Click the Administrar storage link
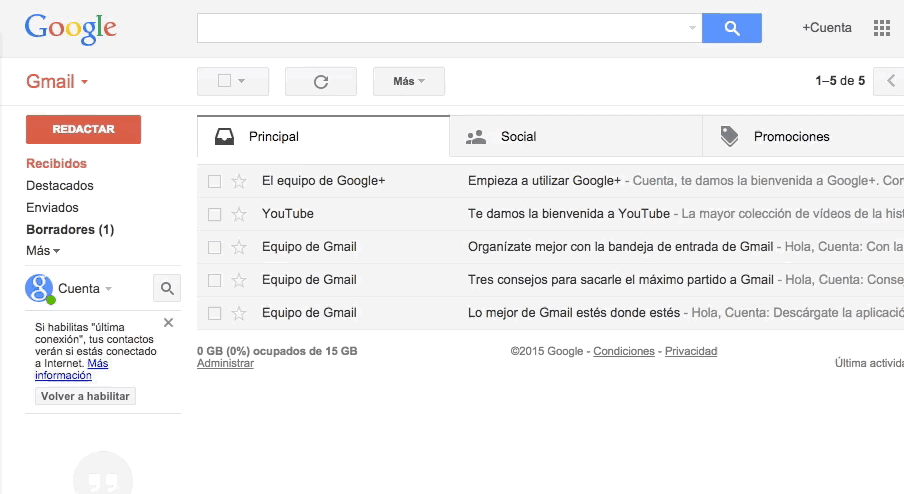Viewport: 904px width, 494px height. pos(225,363)
